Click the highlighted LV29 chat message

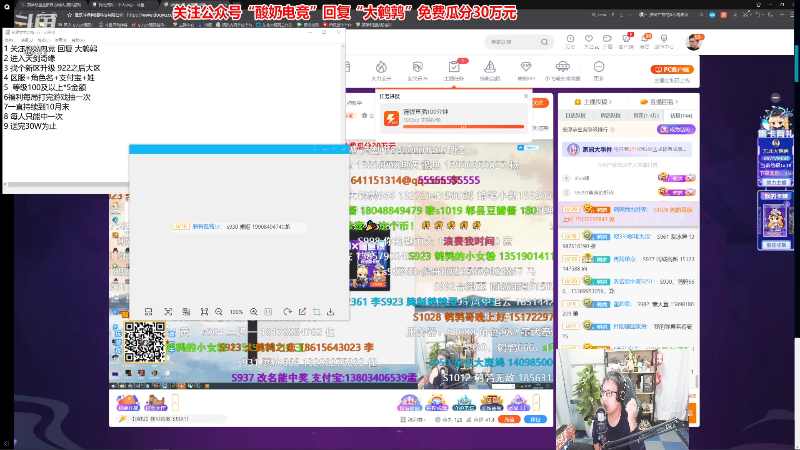[629, 214]
